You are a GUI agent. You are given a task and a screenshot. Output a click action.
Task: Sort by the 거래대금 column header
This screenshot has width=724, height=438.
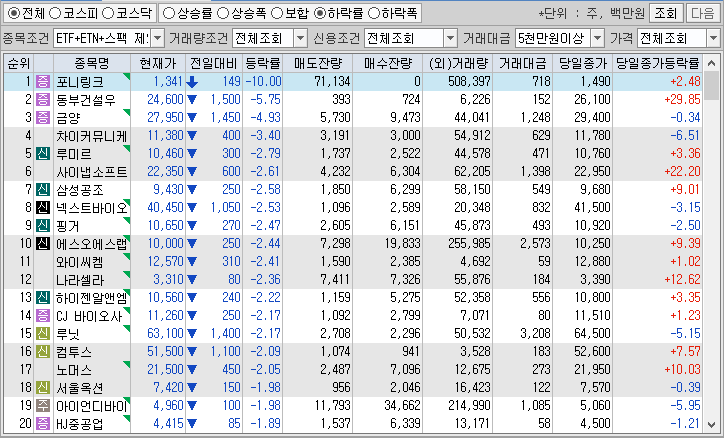point(522,63)
